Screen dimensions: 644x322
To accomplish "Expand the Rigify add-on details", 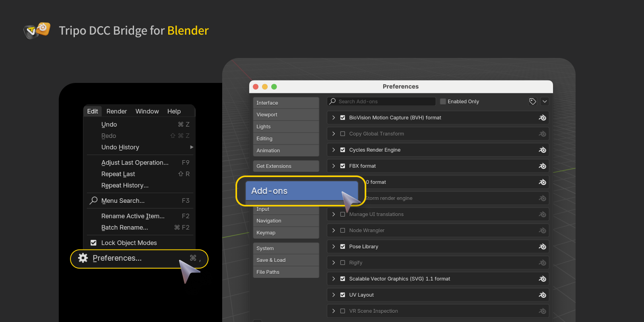I will [333, 262].
